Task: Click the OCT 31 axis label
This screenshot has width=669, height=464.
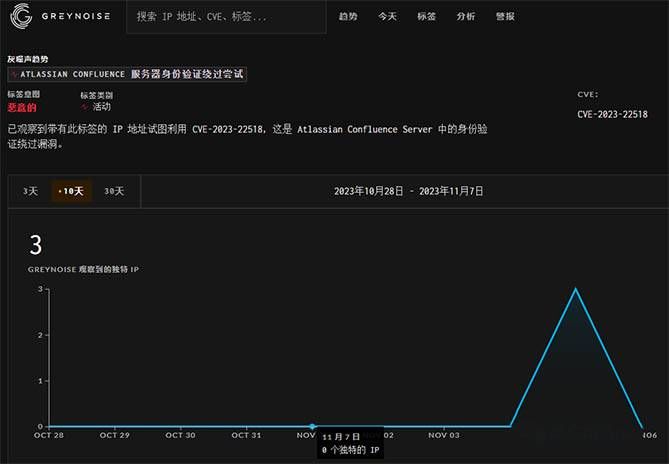Action: [246, 435]
